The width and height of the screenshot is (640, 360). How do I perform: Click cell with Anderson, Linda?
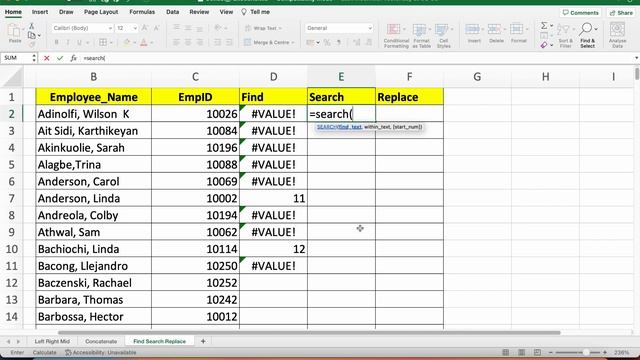point(93,198)
